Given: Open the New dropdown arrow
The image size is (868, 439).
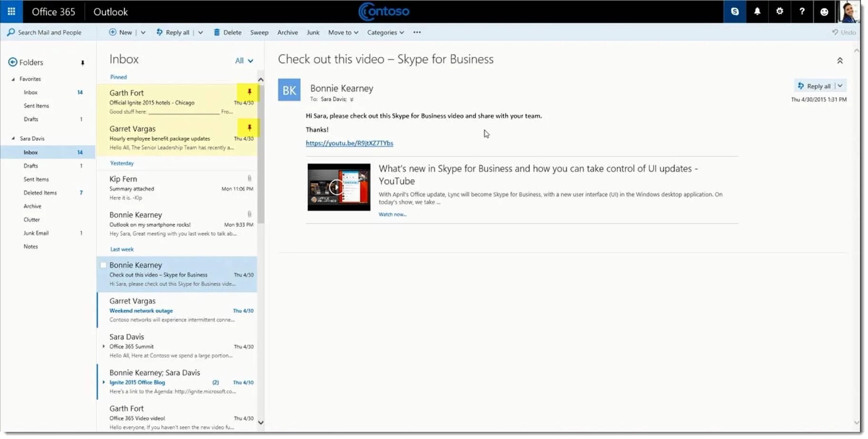Looking at the screenshot, I should coord(143,32).
